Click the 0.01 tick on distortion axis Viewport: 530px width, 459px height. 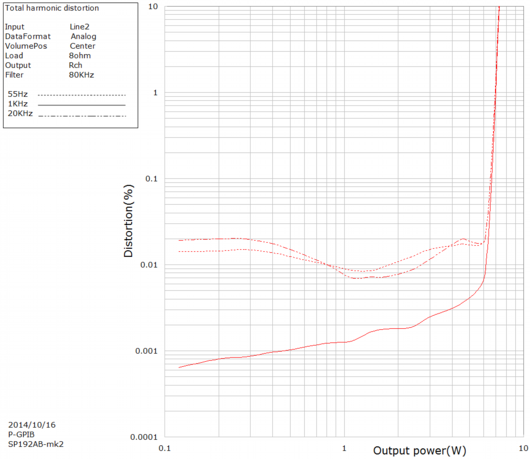tap(149, 265)
